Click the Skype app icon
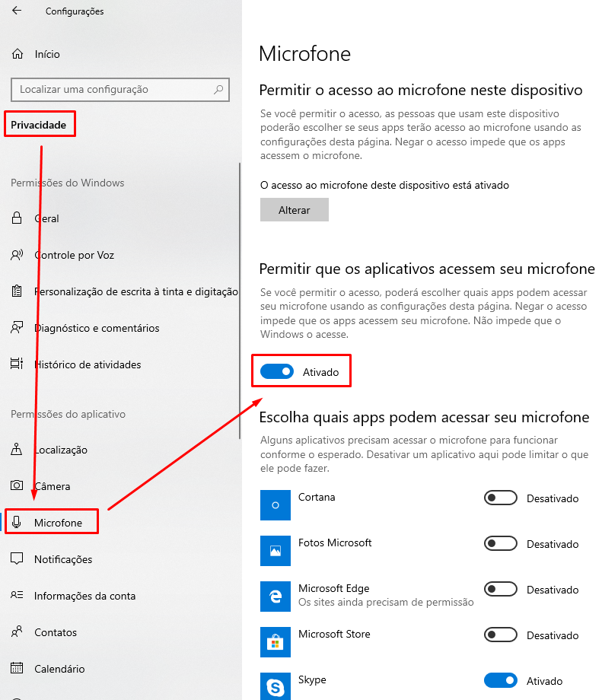 coord(276,686)
